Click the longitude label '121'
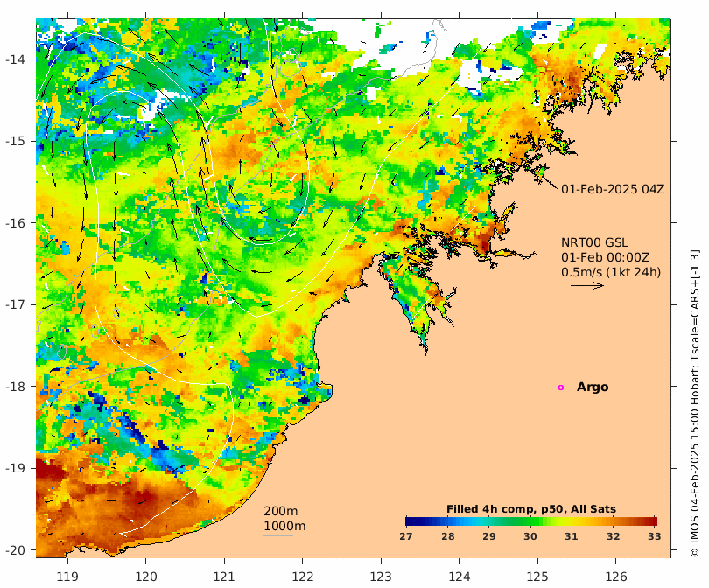709x588 pixels. point(224,577)
